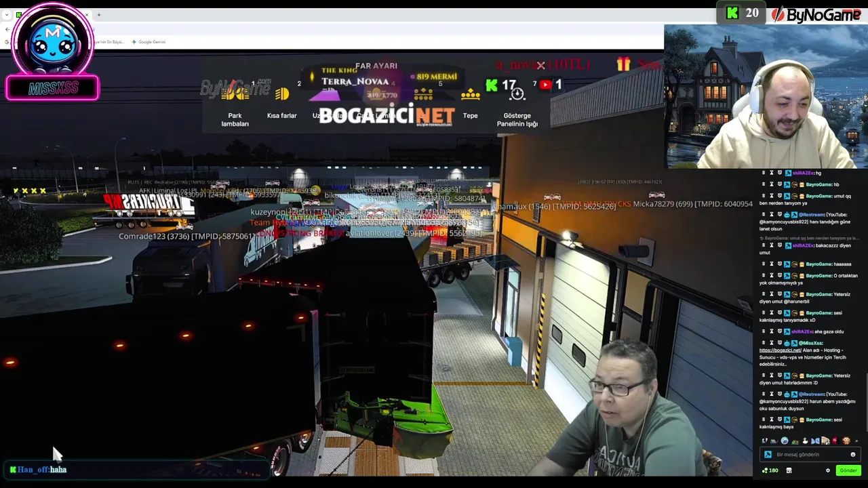Click Micka78279 (699) player nametag

click(x=692, y=204)
